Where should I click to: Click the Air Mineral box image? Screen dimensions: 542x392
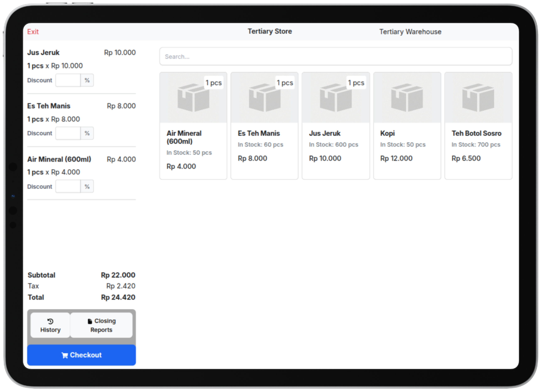[193, 97]
